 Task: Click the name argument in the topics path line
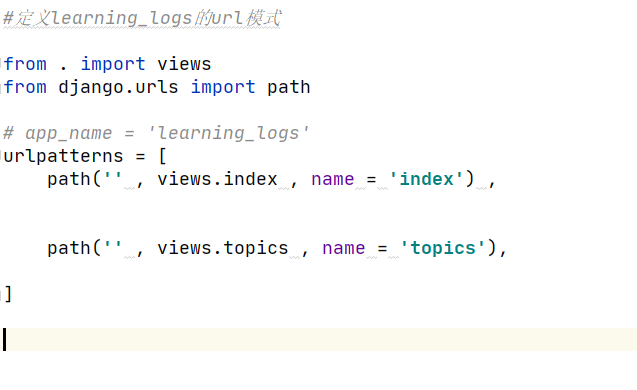[344, 248]
